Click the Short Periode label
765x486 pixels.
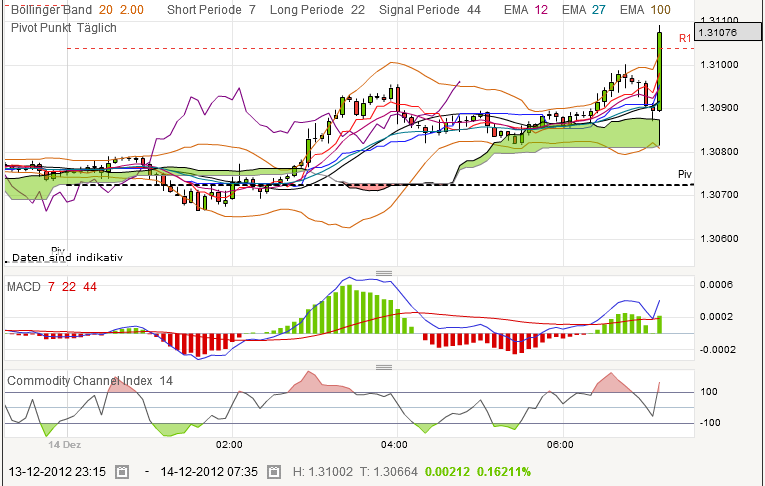coord(204,10)
